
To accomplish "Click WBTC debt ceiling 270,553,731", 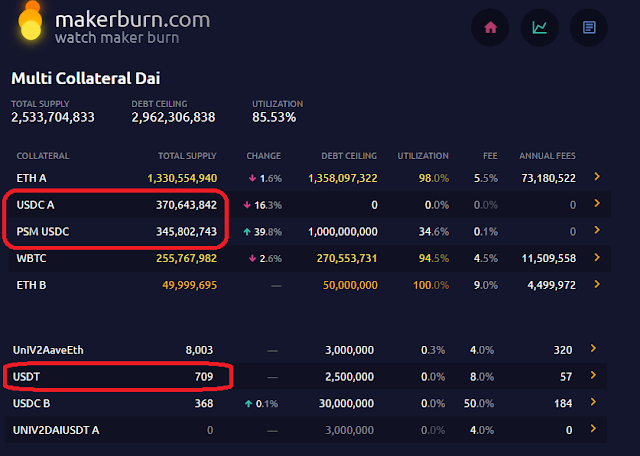I will point(347,258).
